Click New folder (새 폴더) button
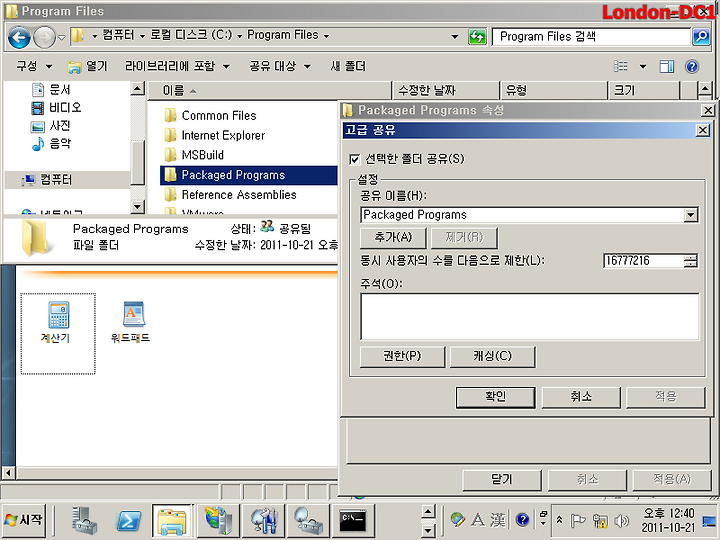Image resolution: width=720 pixels, height=540 pixels. coord(348,67)
